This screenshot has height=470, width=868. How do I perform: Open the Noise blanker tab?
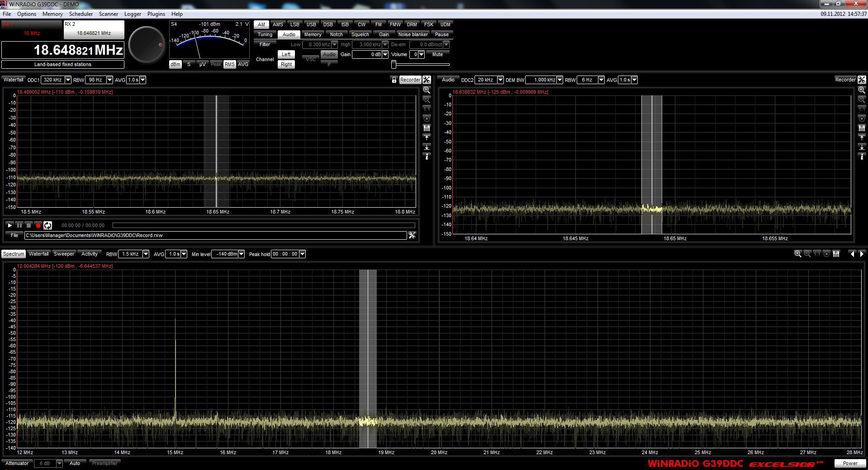pyautogui.click(x=413, y=34)
